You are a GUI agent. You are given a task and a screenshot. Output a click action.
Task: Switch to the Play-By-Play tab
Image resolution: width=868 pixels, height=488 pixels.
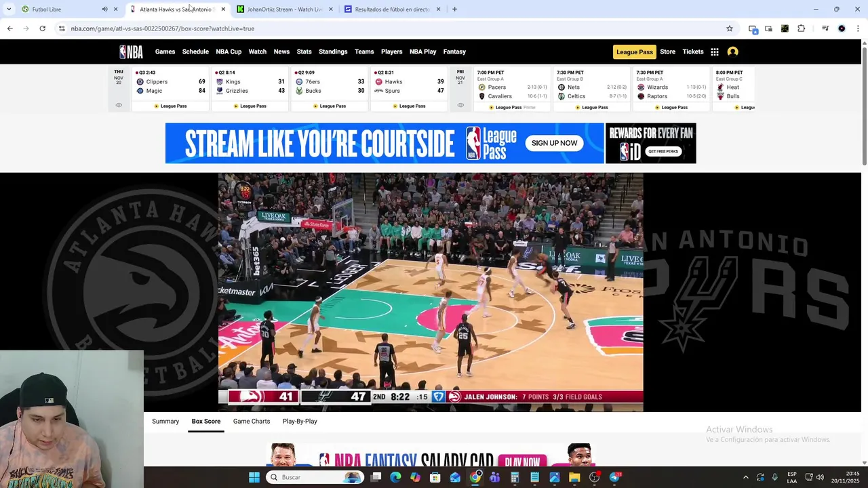[300, 421]
